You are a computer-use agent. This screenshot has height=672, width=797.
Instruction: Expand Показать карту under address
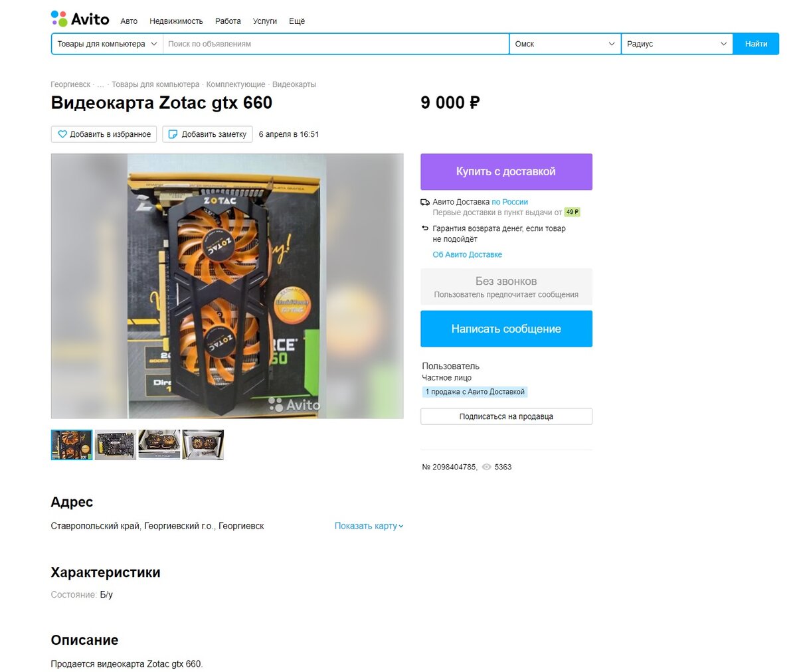click(x=369, y=526)
